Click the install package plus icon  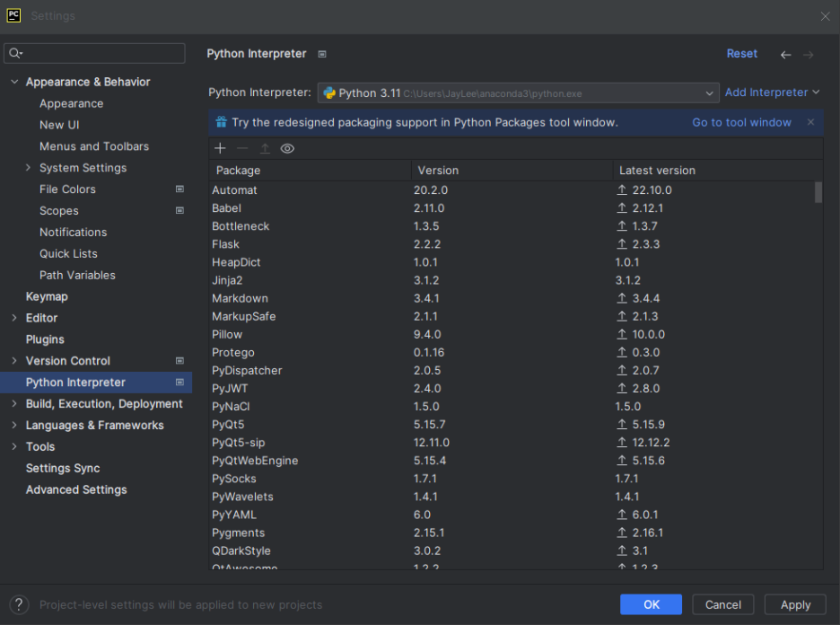pos(220,148)
